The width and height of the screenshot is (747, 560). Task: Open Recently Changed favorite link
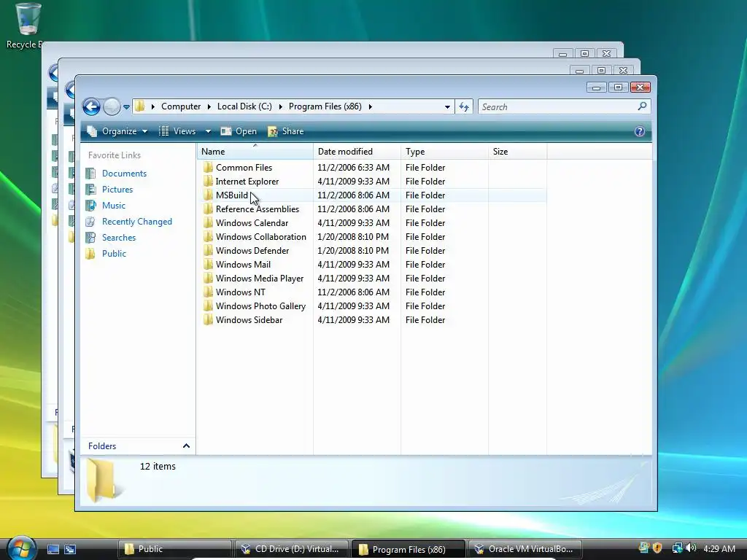click(x=136, y=222)
